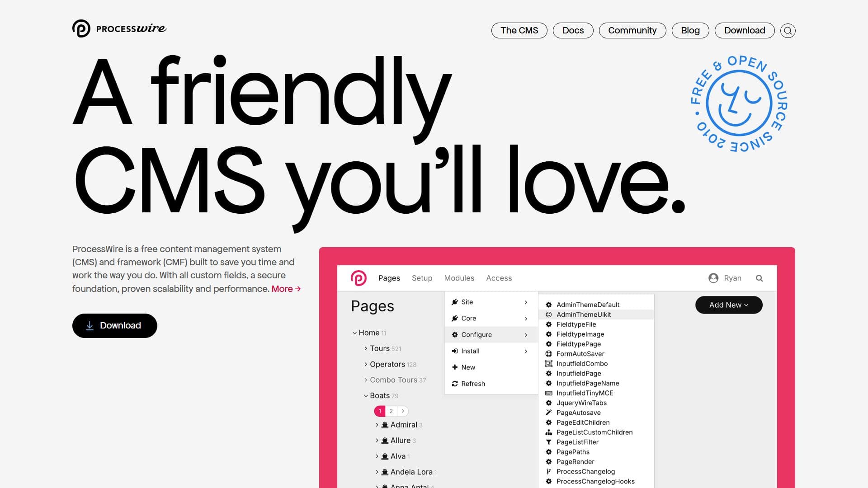Follow the More link after description
Image resolution: width=868 pixels, height=488 pixels.
(286, 289)
